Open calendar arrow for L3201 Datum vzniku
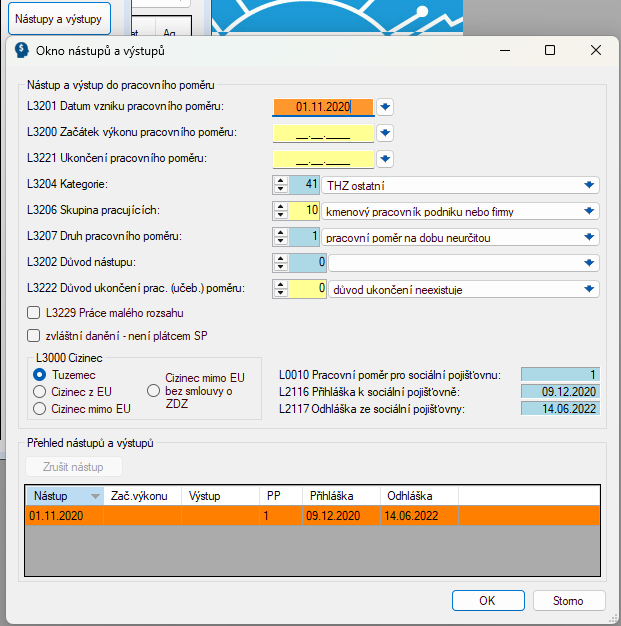Screen dimensions: 621x626 tap(385, 107)
